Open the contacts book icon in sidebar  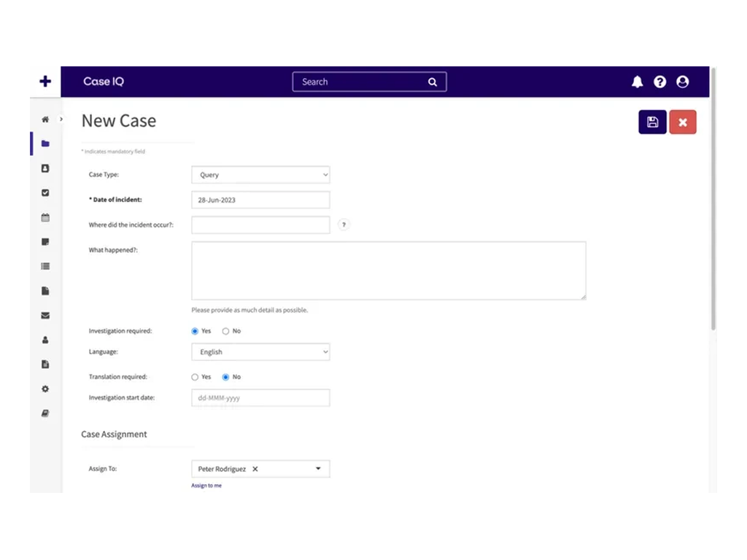tap(45, 168)
